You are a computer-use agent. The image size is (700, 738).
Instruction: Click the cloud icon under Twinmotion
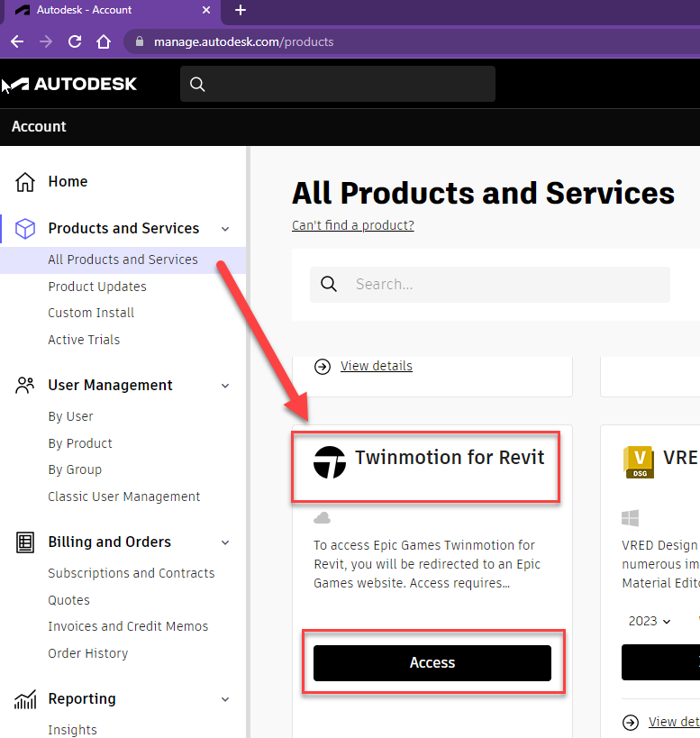click(x=322, y=518)
